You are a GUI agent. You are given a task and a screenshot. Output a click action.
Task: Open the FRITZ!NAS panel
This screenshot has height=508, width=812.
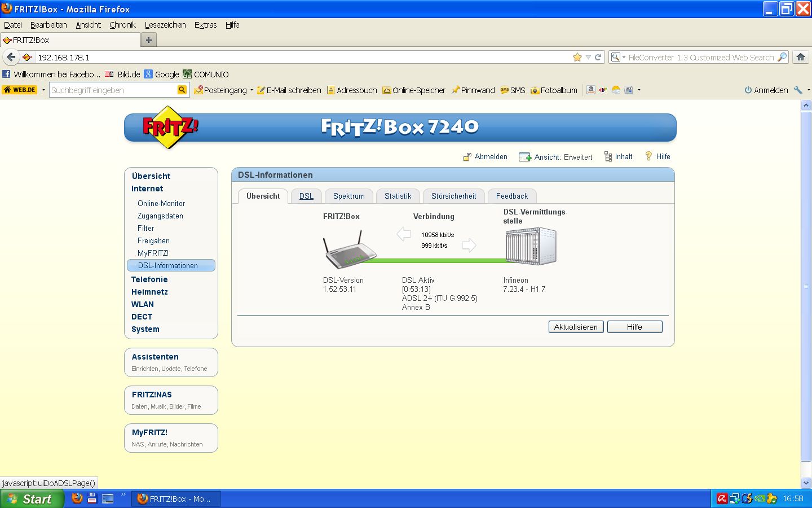click(171, 400)
